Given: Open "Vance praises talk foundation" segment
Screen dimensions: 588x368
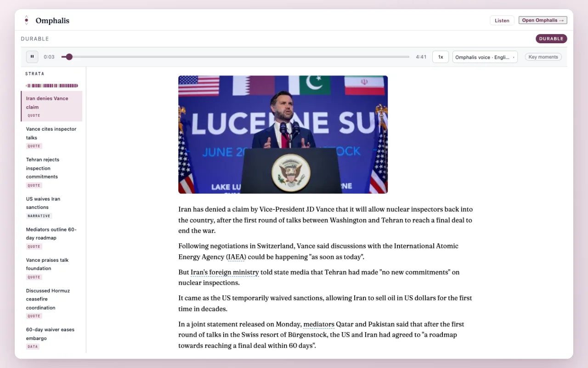Looking at the screenshot, I should (52, 268).
